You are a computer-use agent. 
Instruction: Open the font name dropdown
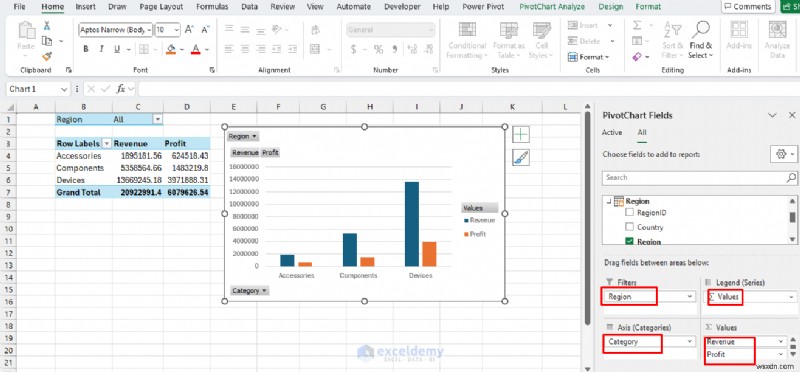149,30
